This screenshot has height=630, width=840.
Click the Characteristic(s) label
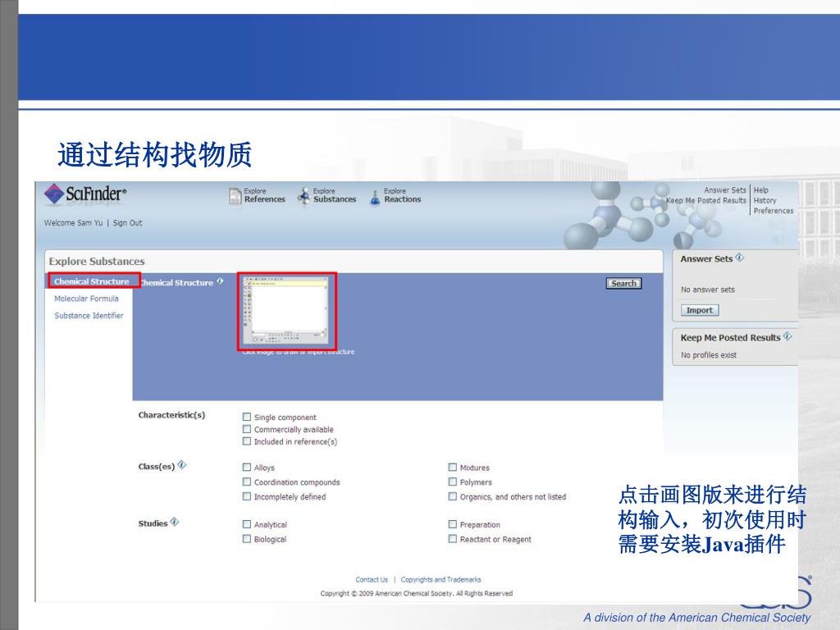point(171,415)
